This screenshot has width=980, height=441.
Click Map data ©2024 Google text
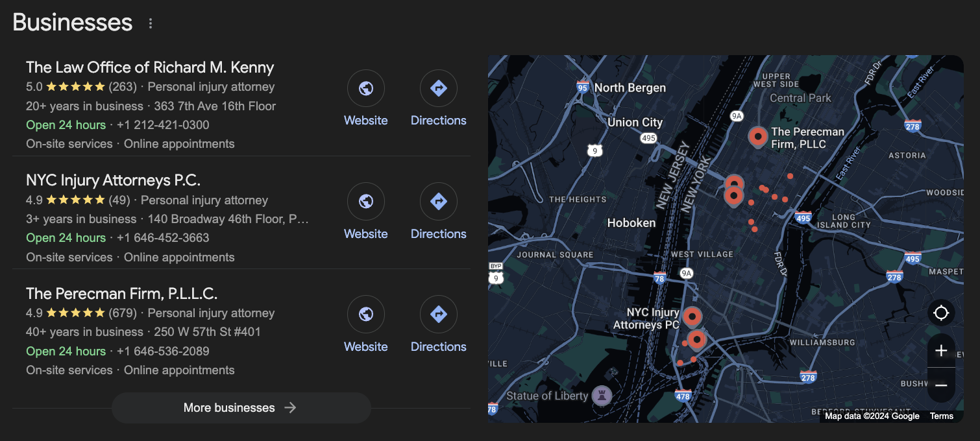[872, 416]
